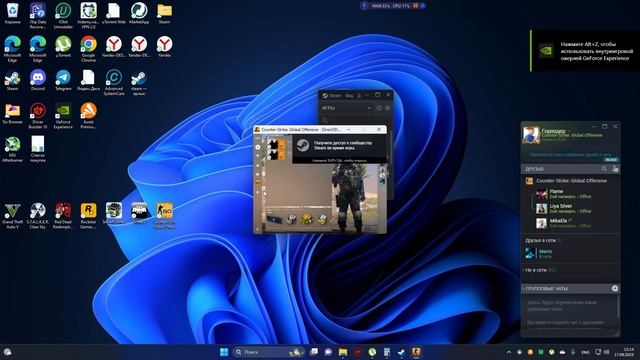Open the Recycle Bin desktop icon

click(x=12, y=13)
